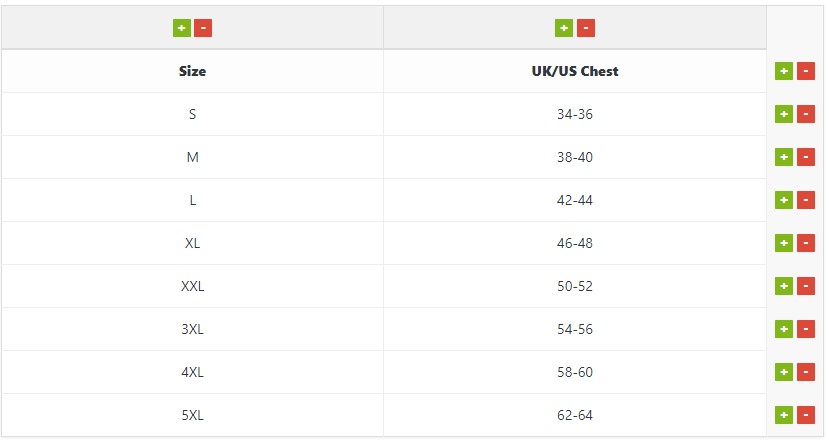Viewport: 829px width, 444px height.
Task: Add a row below the XXL row
Action: click(784, 286)
